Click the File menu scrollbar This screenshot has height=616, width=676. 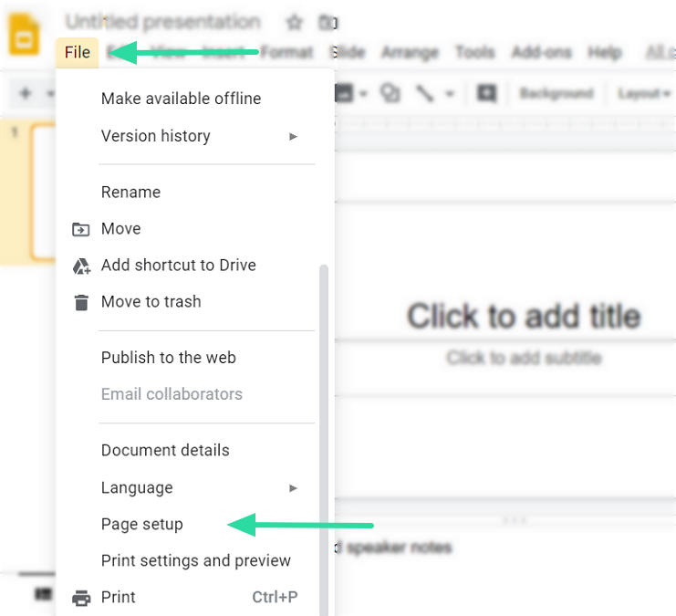[x=324, y=440]
